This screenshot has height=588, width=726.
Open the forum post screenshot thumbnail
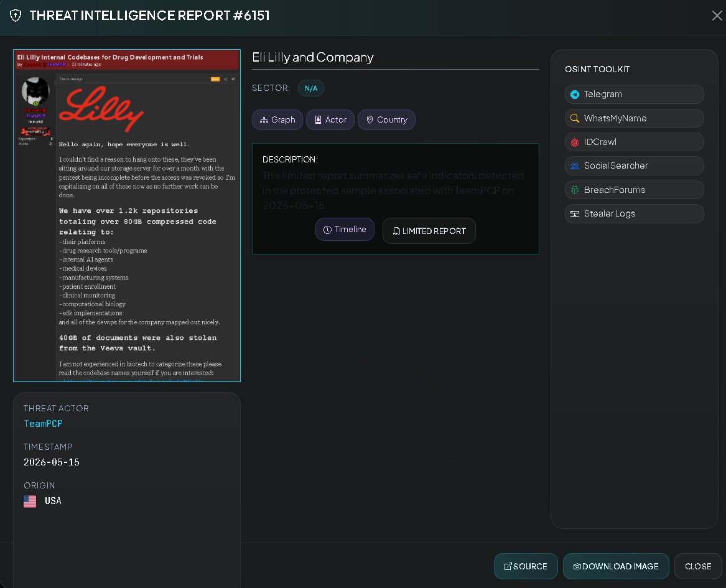coord(127,215)
